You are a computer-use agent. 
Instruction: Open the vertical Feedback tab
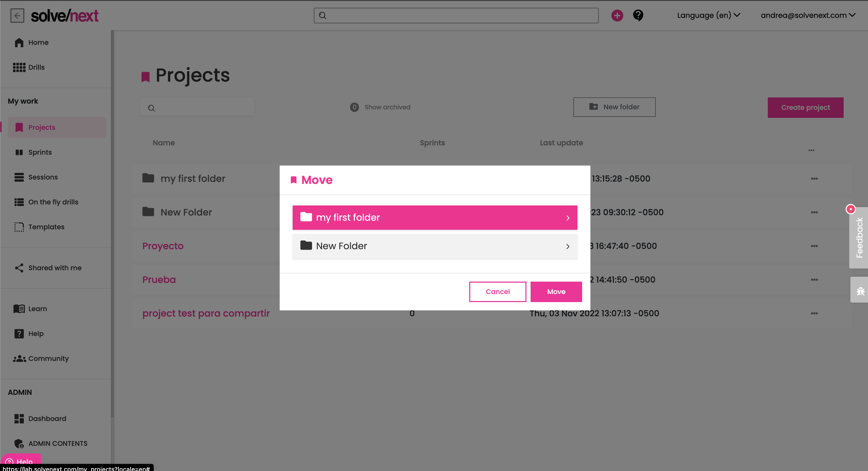click(859, 238)
